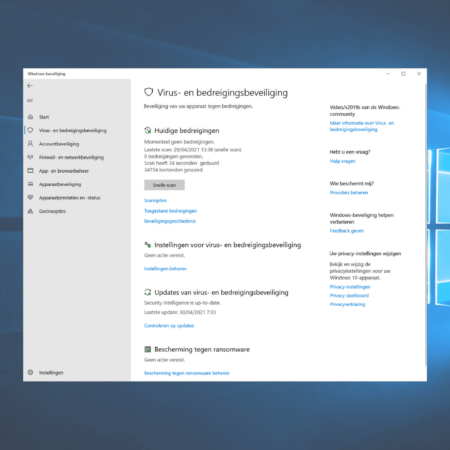Click the Windows-beveiliging title bar text
450x450 pixels.
pyautogui.click(x=46, y=74)
